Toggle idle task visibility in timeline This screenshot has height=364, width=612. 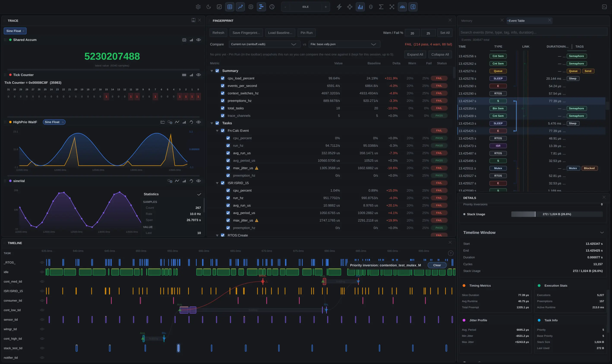(42, 272)
